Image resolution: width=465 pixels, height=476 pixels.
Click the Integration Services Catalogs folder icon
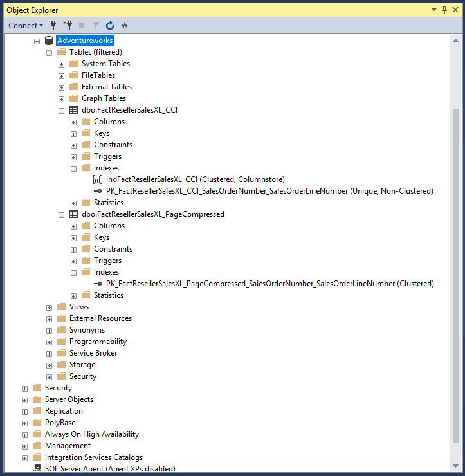coord(37,457)
